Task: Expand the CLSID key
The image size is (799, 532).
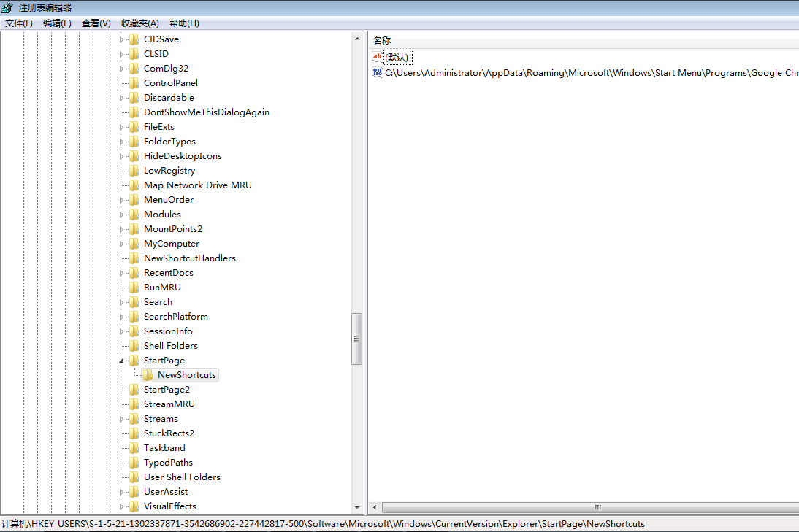Action: pyautogui.click(x=121, y=54)
